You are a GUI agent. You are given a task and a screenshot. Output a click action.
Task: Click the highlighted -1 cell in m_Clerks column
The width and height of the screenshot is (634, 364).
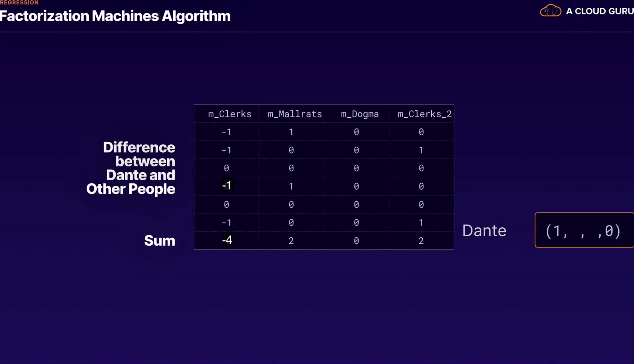point(227,186)
